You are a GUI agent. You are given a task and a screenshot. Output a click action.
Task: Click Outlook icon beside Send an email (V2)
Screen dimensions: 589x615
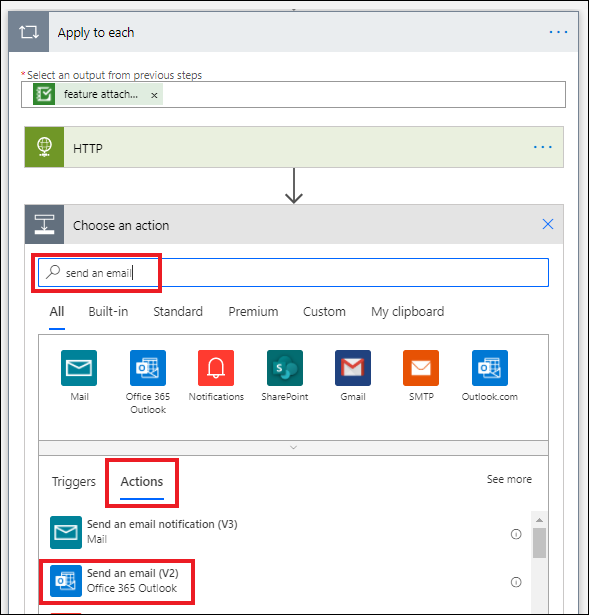pos(66,581)
